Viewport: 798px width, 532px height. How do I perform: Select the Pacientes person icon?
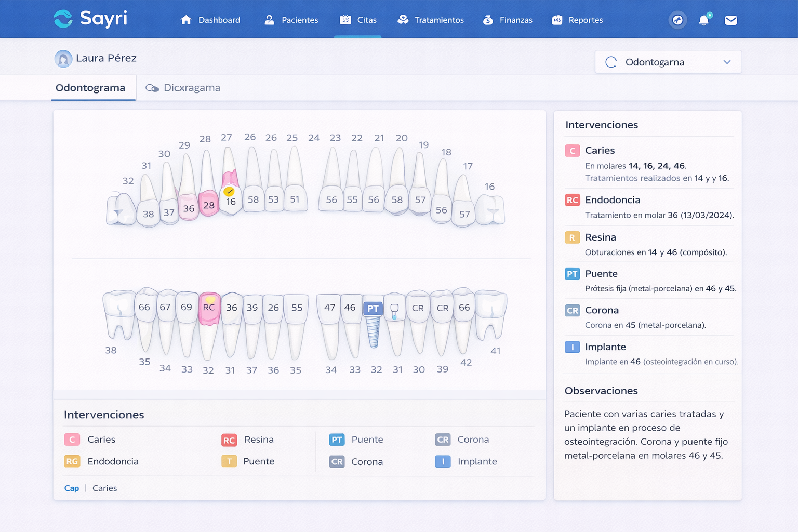(x=269, y=20)
